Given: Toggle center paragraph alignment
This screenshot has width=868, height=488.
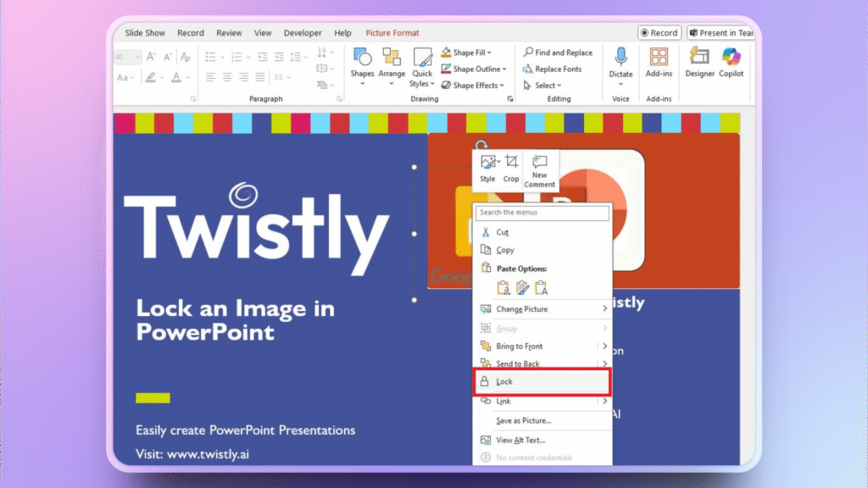Looking at the screenshot, I should tap(226, 76).
